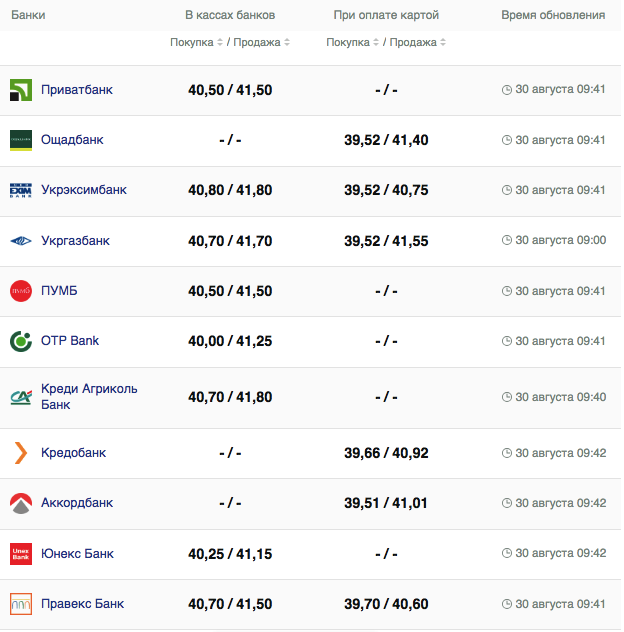
Task: Open the Укргазбанк bank link
Action: click(75, 241)
